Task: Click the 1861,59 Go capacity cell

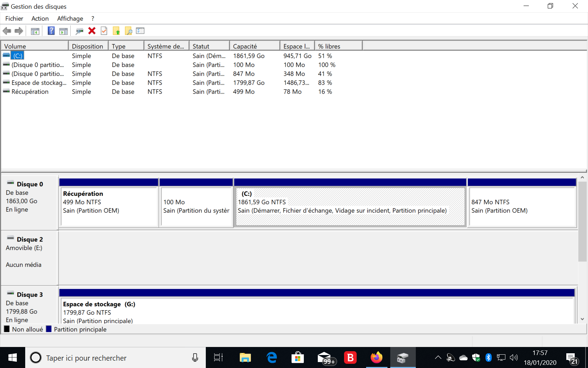Action: point(249,56)
